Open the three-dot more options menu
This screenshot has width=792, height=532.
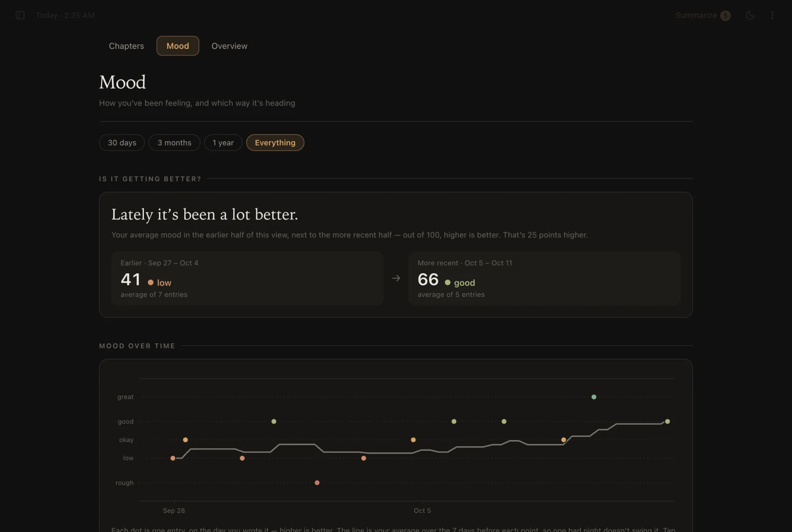pyautogui.click(x=772, y=15)
